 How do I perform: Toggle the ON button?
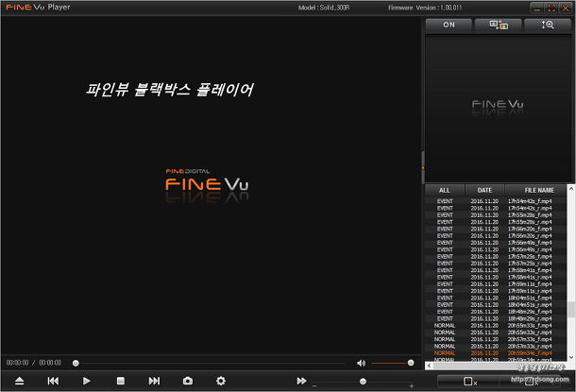[x=449, y=26]
